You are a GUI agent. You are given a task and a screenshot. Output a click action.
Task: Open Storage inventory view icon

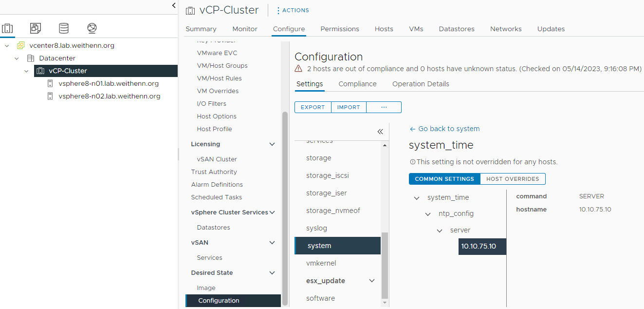click(x=64, y=28)
